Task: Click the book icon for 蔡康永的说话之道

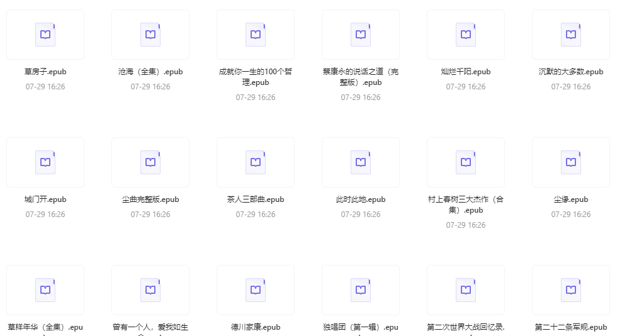Action: point(361,35)
